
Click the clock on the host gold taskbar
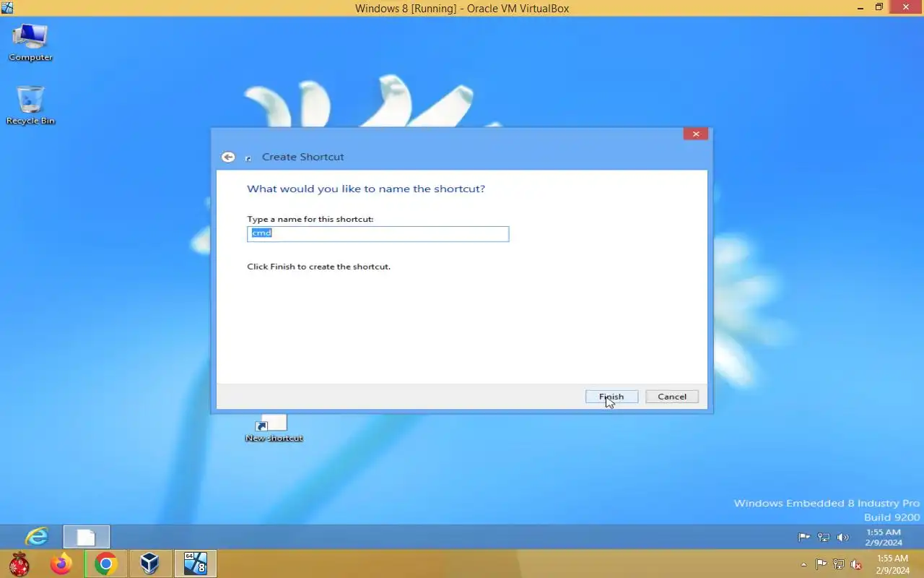coord(892,564)
